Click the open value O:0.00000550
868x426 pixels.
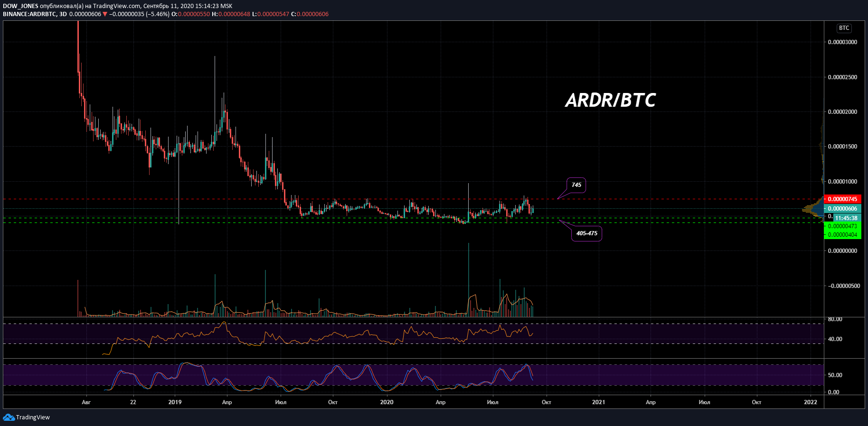190,14
